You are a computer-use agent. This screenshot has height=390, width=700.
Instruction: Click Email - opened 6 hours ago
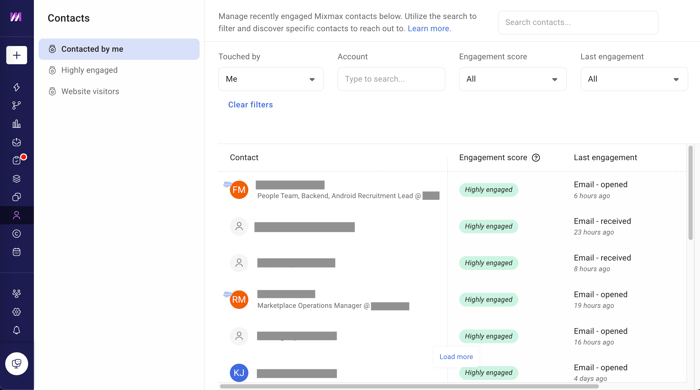(600, 190)
